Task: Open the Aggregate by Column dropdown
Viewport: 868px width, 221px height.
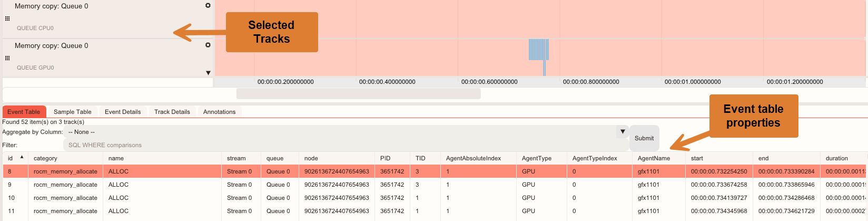Action: 340,132
